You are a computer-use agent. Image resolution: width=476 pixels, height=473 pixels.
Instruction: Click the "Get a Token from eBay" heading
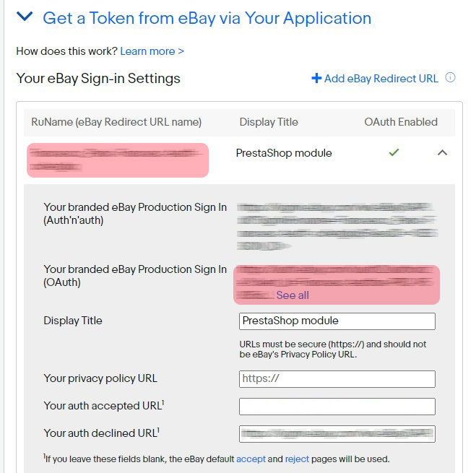207,18
